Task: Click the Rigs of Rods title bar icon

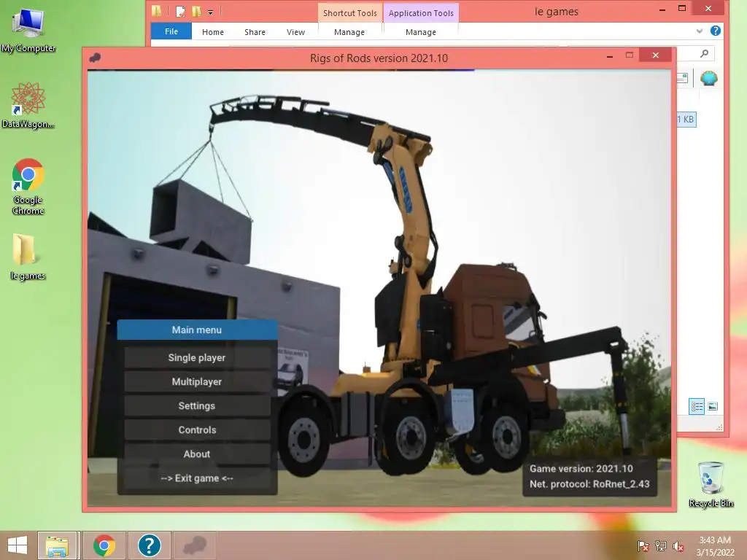Action: pos(95,58)
